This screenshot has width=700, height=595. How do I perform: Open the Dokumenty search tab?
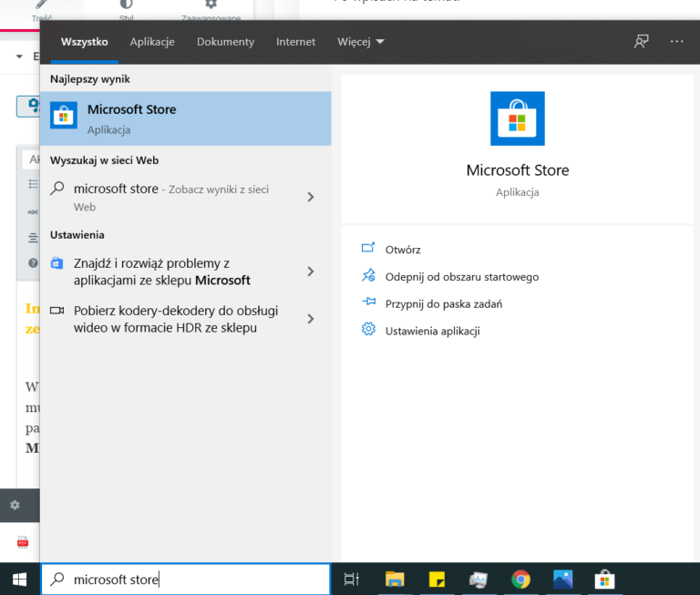pyautogui.click(x=225, y=42)
